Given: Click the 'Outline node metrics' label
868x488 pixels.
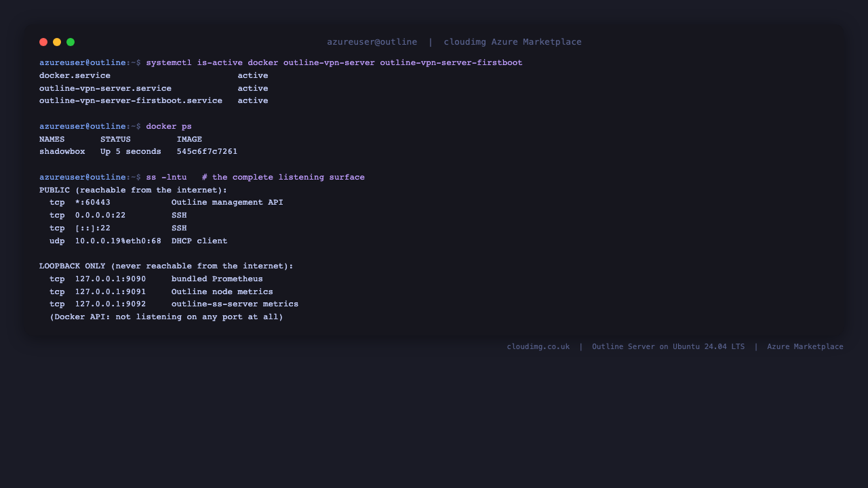Looking at the screenshot, I should (x=222, y=292).
